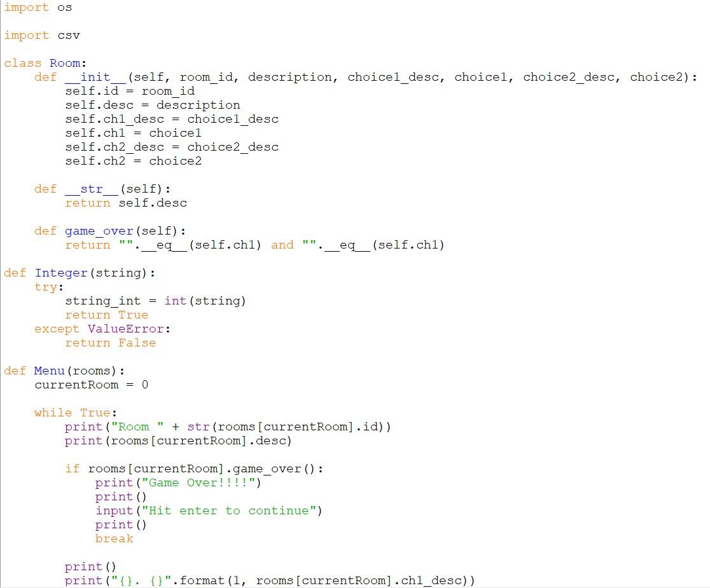
Task: Click the '"Game Over!!!!"' string
Action: 198,483
